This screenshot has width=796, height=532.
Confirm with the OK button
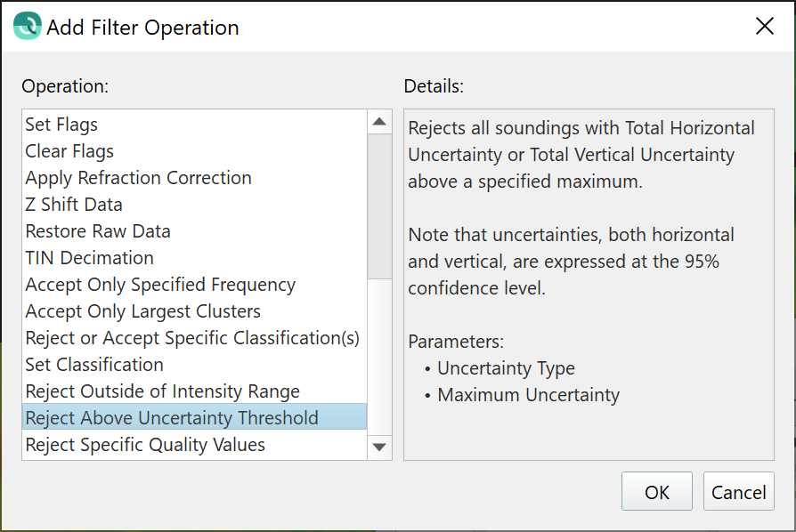coord(657,492)
